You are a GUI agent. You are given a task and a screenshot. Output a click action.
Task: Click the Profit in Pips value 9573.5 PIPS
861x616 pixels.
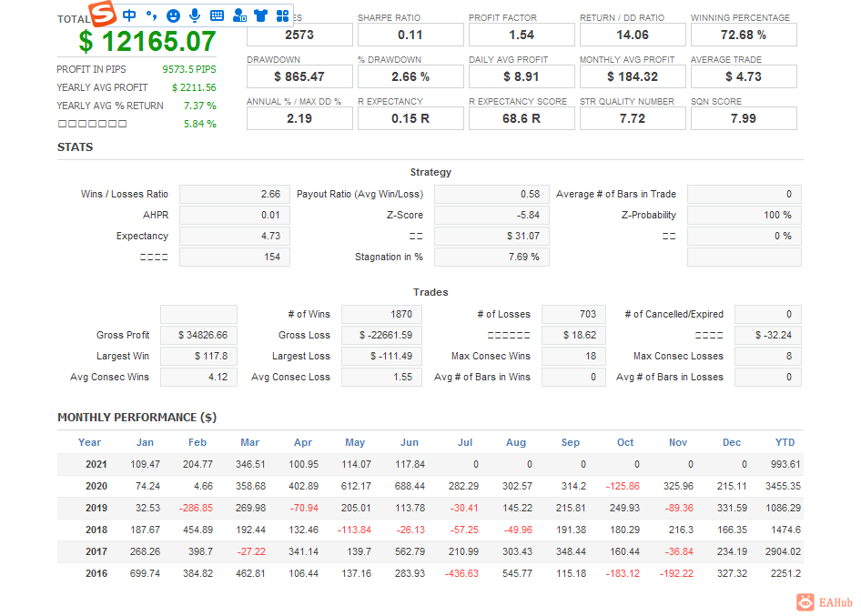(x=189, y=69)
